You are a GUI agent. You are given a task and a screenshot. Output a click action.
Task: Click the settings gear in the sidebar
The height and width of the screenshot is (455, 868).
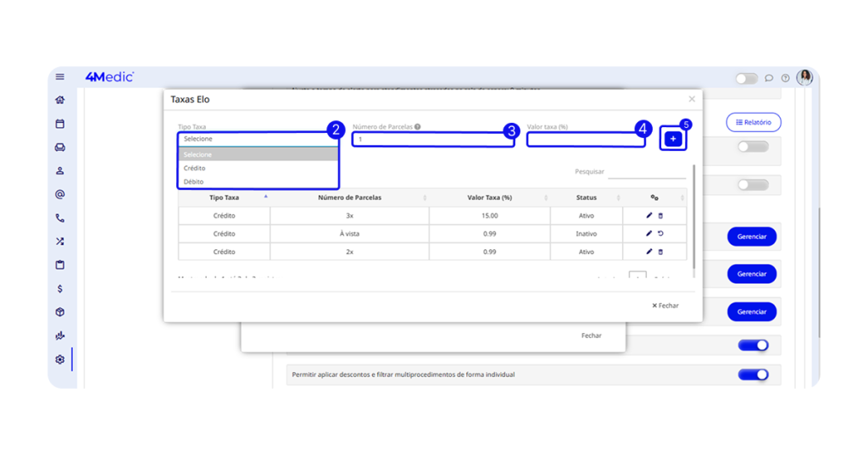click(60, 359)
